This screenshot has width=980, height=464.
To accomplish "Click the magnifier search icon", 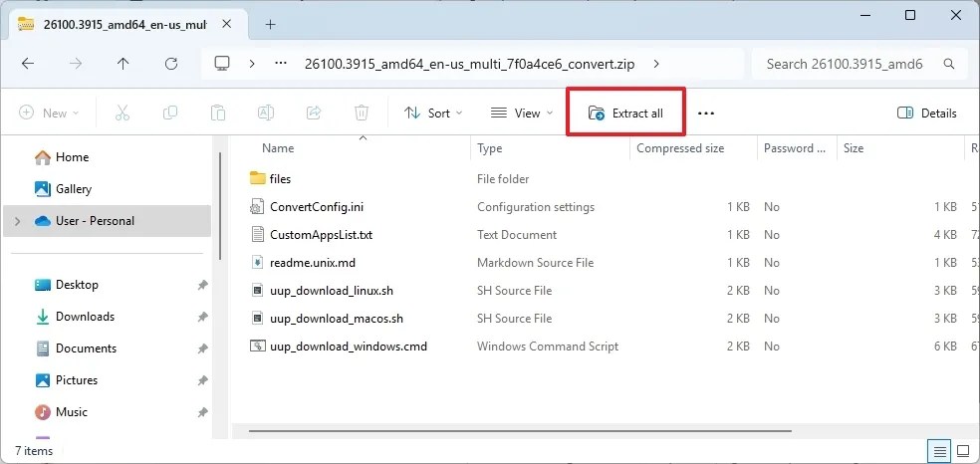I will click(x=948, y=63).
